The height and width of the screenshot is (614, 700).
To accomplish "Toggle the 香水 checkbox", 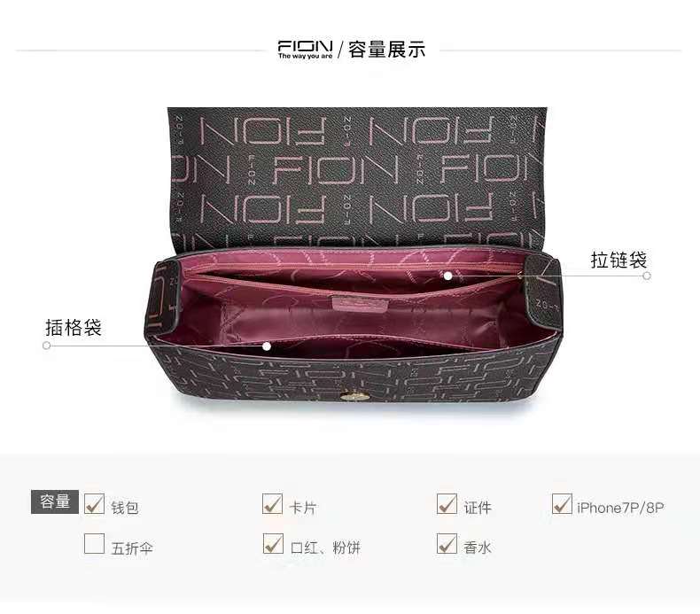I will click(x=447, y=543).
